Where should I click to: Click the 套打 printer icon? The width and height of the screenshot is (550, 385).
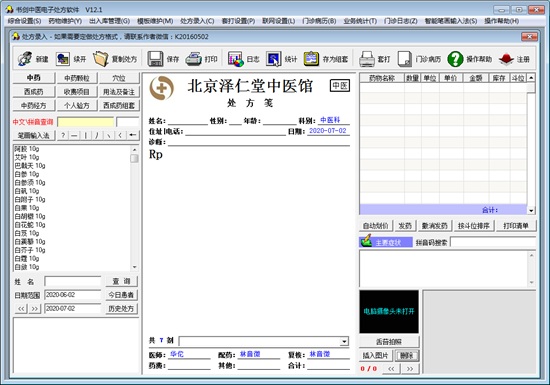point(367,59)
